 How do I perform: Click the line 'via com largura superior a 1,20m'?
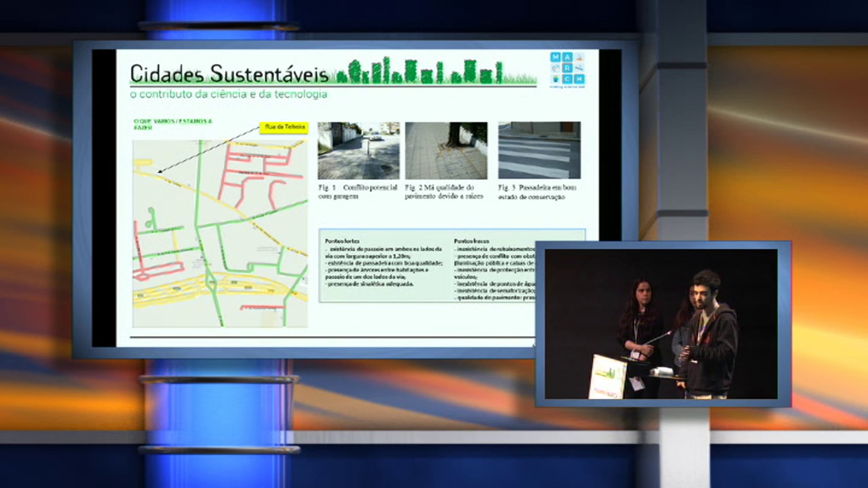click(x=368, y=256)
